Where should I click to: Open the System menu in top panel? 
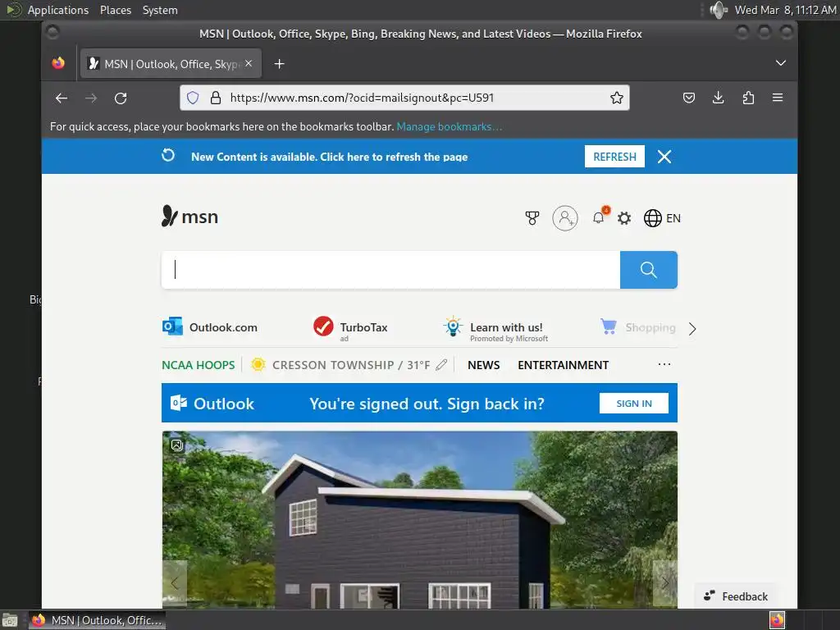tap(160, 10)
